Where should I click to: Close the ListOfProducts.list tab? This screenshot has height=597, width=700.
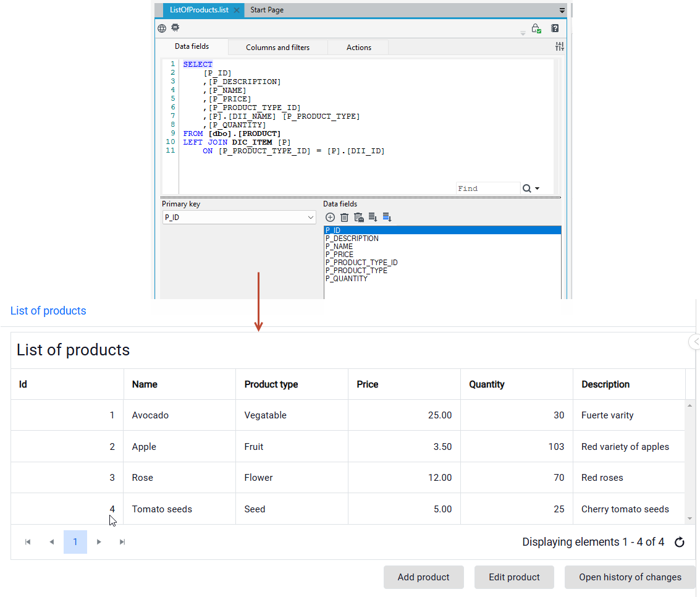[237, 10]
